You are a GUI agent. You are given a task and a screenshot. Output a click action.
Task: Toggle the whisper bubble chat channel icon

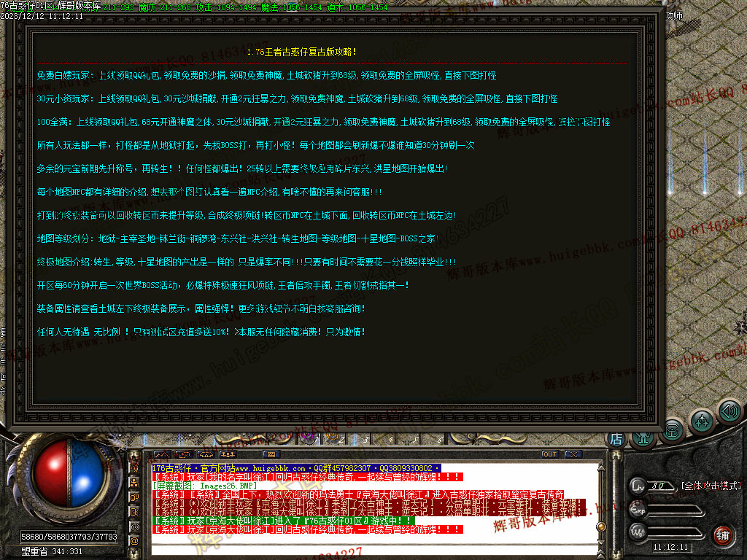click(x=134, y=512)
